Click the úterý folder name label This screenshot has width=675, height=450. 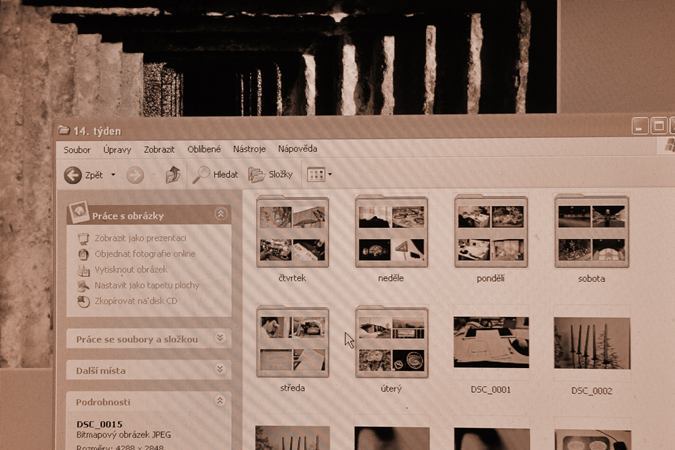coord(391,389)
